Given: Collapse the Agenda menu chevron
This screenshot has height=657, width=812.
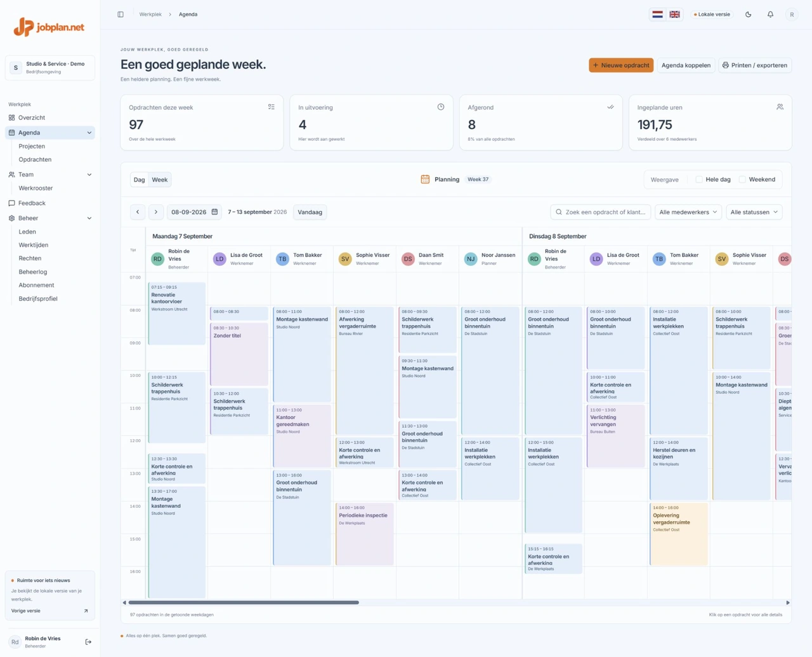Looking at the screenshot, I should click(89, 133).
